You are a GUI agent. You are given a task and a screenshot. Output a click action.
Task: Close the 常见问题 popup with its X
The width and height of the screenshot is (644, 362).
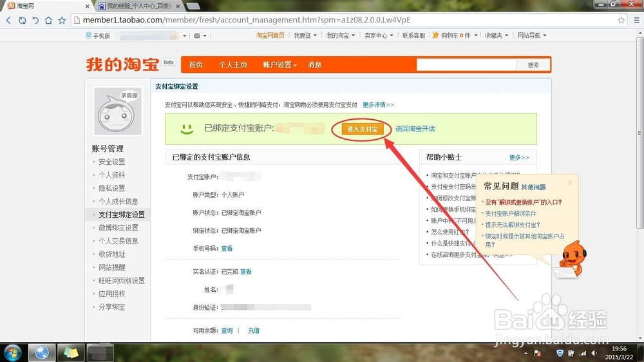click(x=570, y=182)
